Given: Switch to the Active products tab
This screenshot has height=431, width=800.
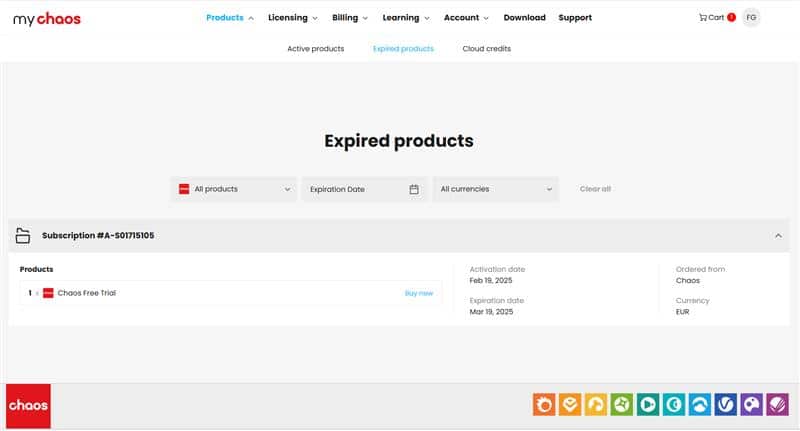Looking at the screenshot, I should [x=315, y=48].
